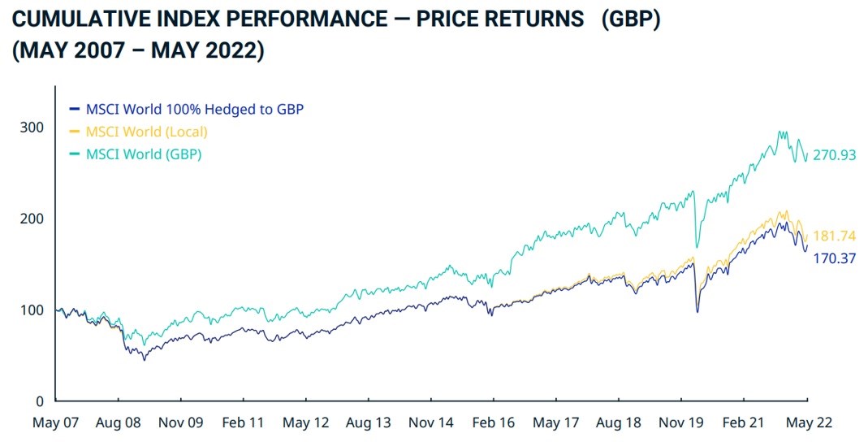Click the 270.93 end value label

(x=835, y=154)
